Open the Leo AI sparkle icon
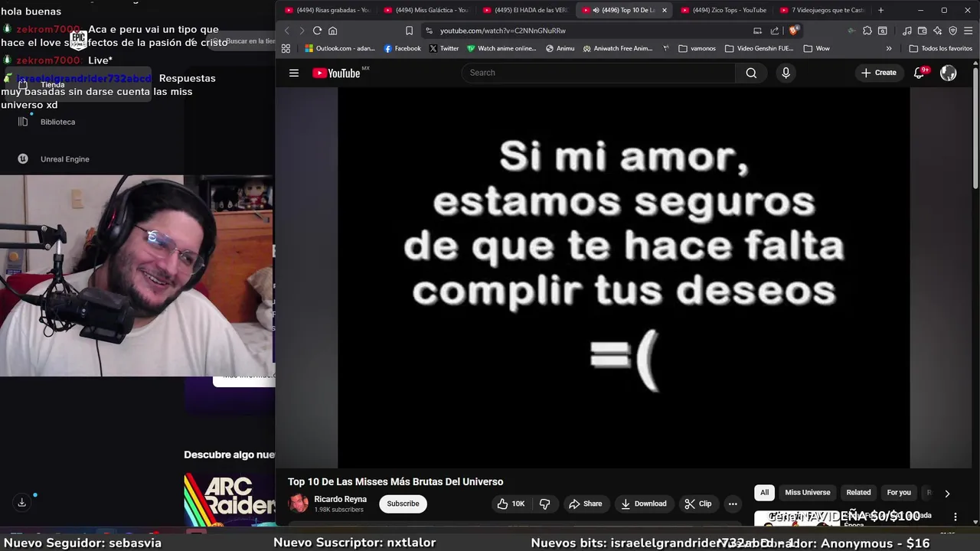The image size is (980, 551). pos(938,31)
